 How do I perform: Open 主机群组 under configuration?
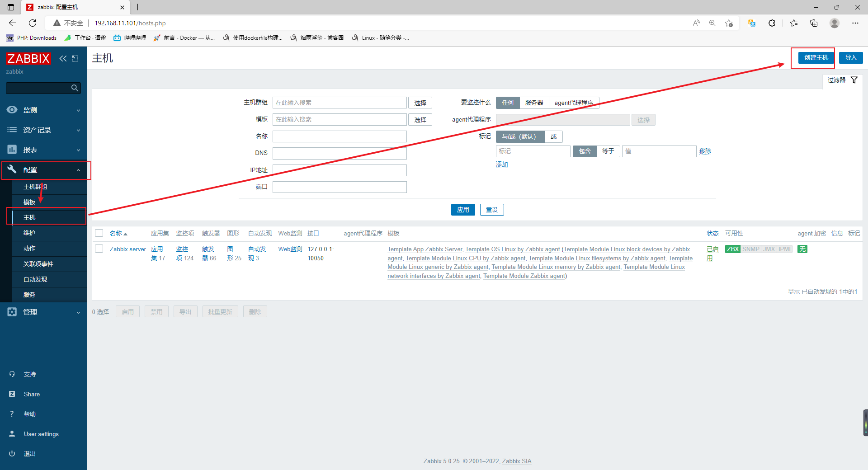point(49,187)
